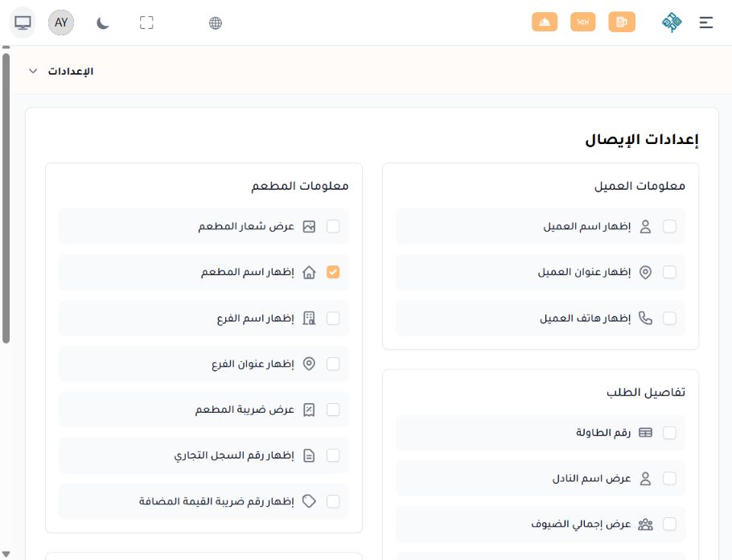Click the diamond app logo
Image resolution: width=732 pixels, height=560 pixels.
point(672,23)
